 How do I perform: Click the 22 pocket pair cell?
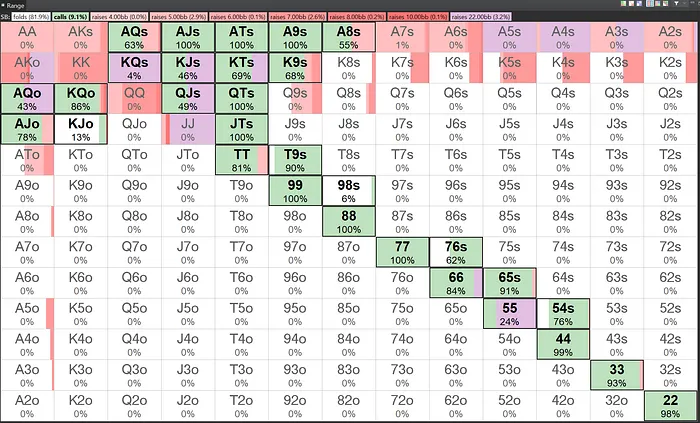671,407
